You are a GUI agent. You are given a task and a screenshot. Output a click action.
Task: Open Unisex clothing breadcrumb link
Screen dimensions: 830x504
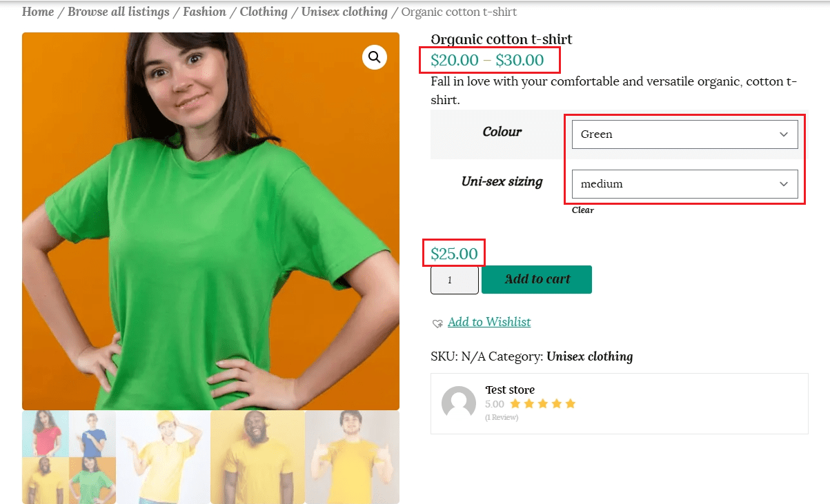pos(344,12)
